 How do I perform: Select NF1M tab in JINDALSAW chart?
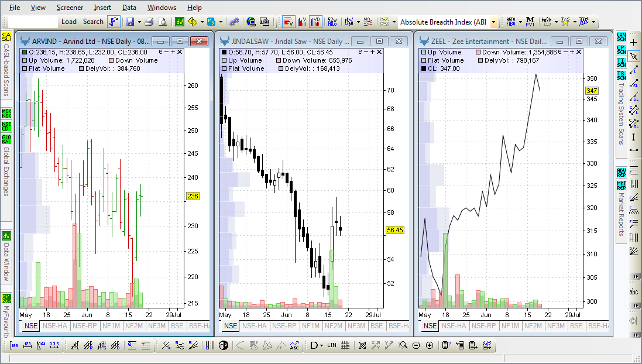[310, 326]
